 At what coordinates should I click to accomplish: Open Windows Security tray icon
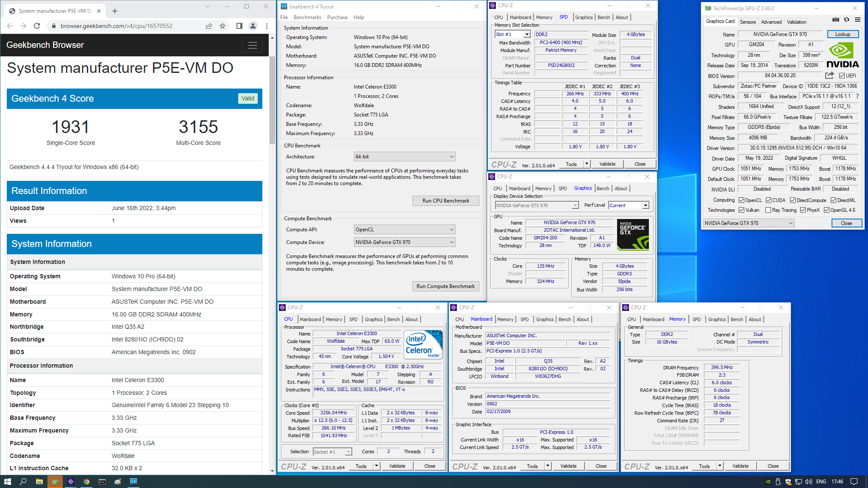point(788,482)
